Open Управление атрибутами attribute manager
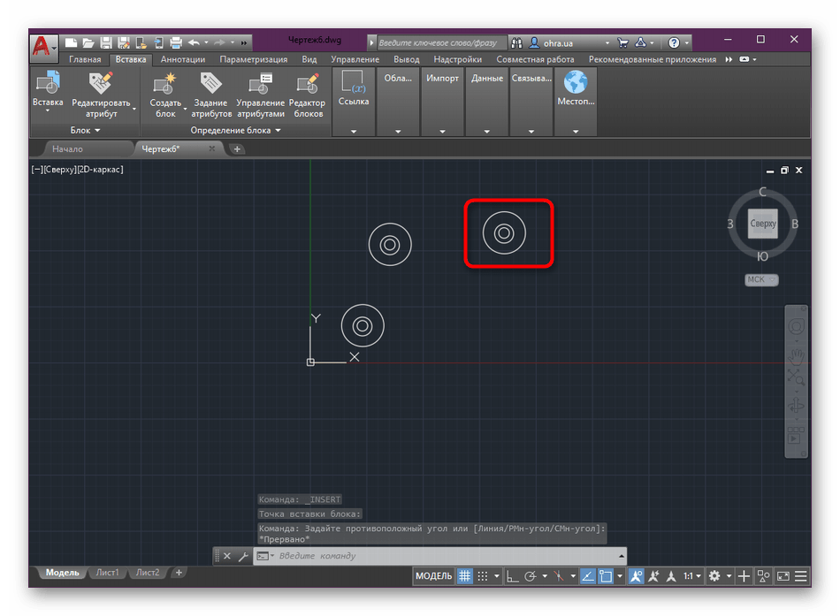Screen dimensions: 840x616 261,85
